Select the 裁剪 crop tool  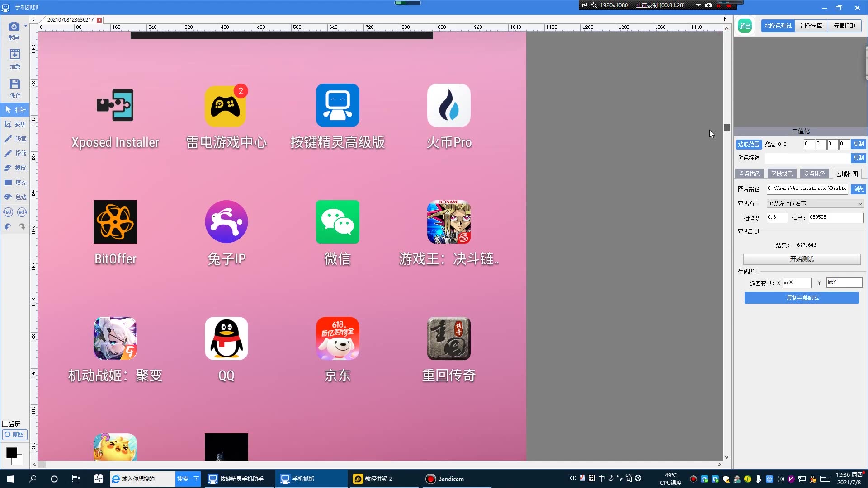coord(15,124)
